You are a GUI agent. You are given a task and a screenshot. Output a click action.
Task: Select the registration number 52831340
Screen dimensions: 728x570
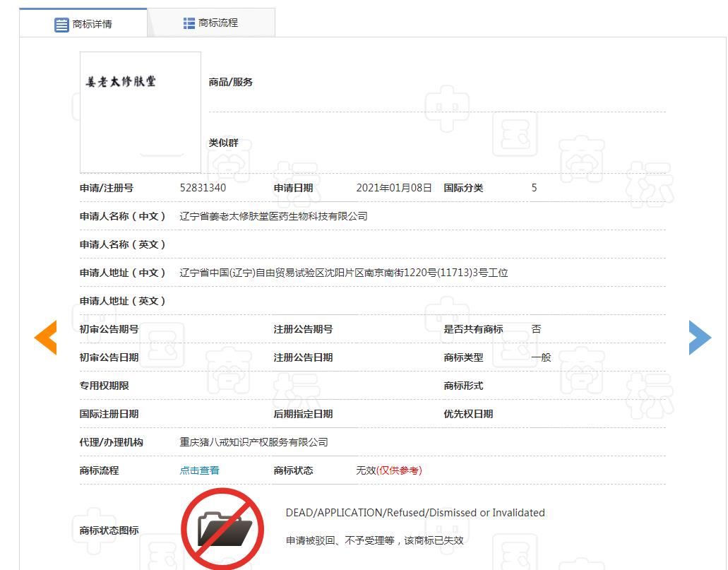coord(203,188)
